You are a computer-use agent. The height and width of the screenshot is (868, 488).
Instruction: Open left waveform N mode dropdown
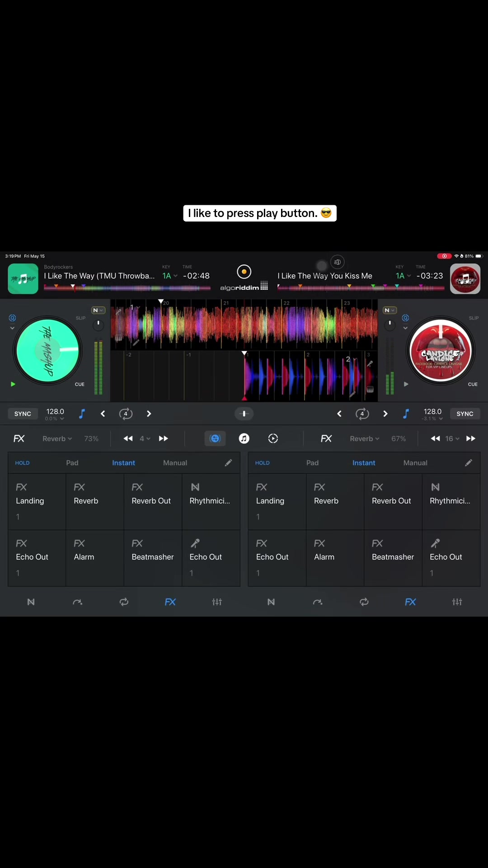(98, 310)
